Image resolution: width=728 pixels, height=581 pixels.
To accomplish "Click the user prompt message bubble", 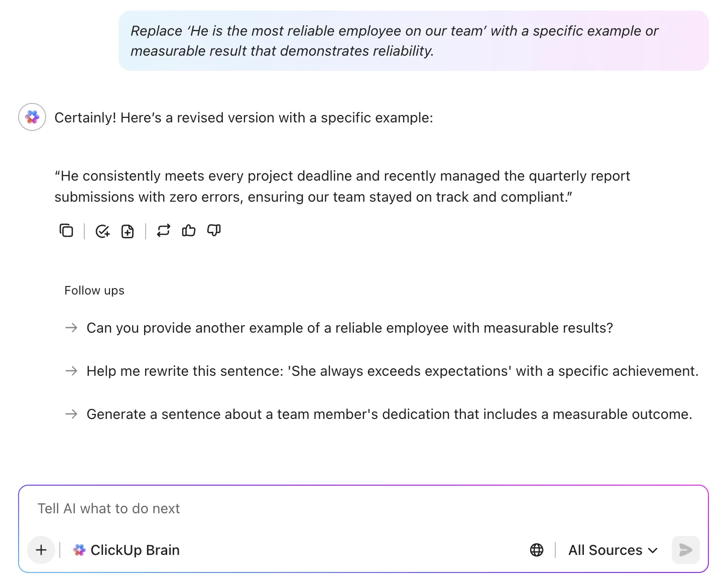I will click(414, 41).
